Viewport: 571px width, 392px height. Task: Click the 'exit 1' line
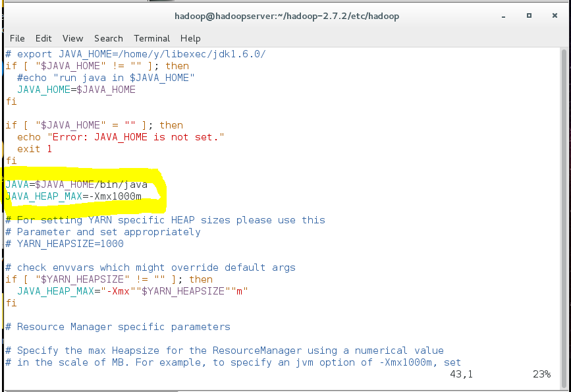point(35,149)
